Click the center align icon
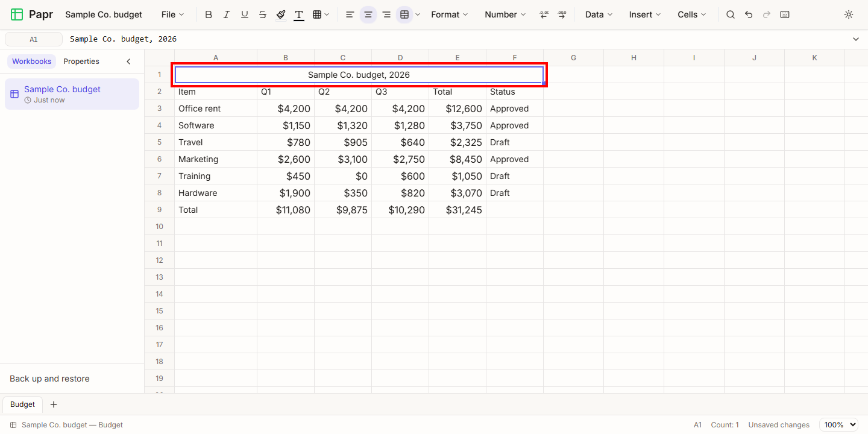Image resolution: width=868 pixels, height=434 pixels. (x=368, y=14)
